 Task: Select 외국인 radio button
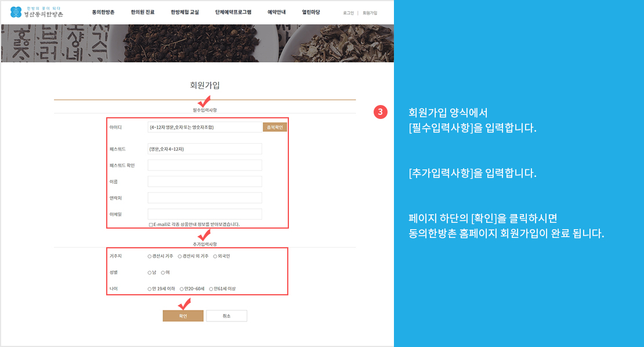[215, 256]
